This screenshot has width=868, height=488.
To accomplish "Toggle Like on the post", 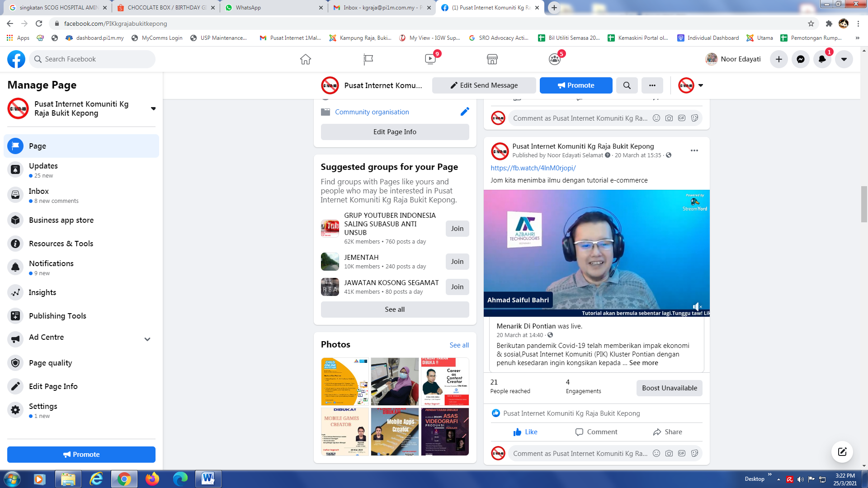I will [525, 432].
